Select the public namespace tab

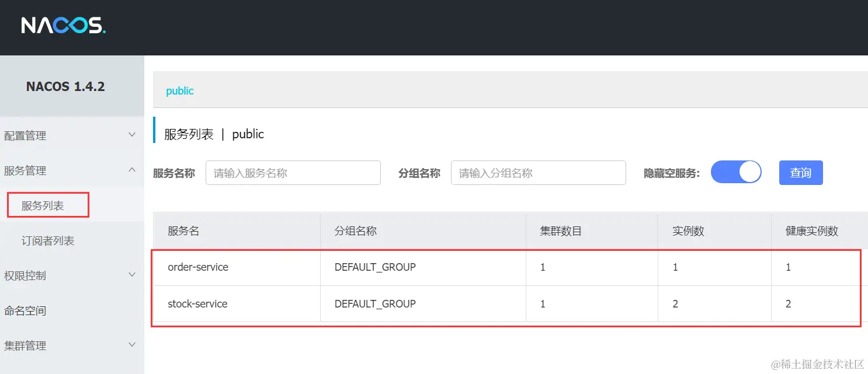click(x=180, y=91)
